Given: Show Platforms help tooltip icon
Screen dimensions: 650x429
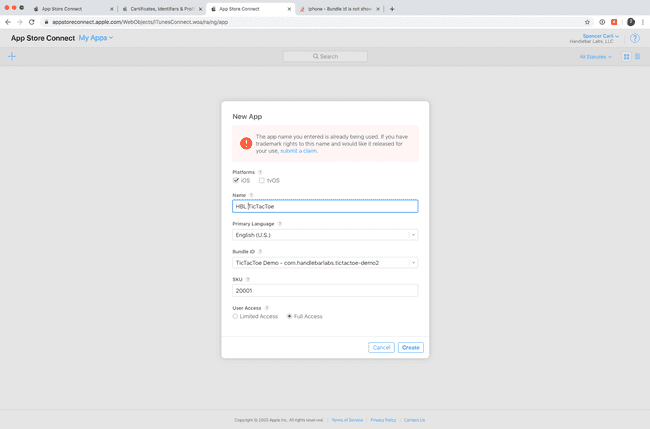Looking at the screenshot, I should 260,172.
